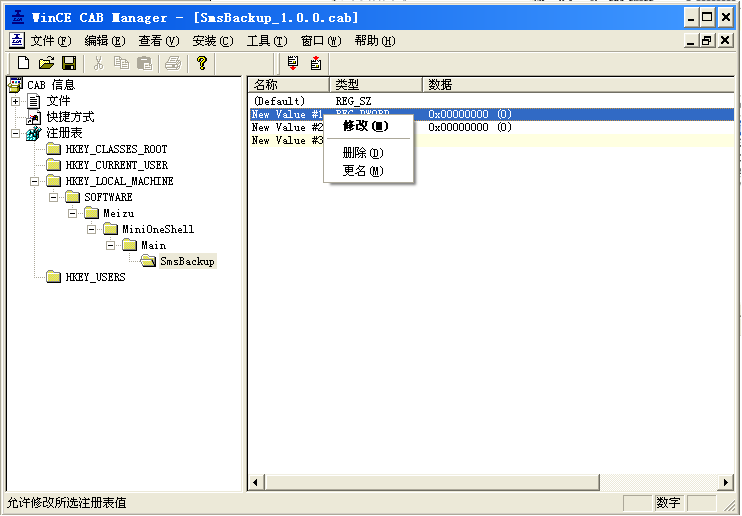Choose 更名(N) from the context menu
This screenshot has width=742, height=516.
pos(369,170)
